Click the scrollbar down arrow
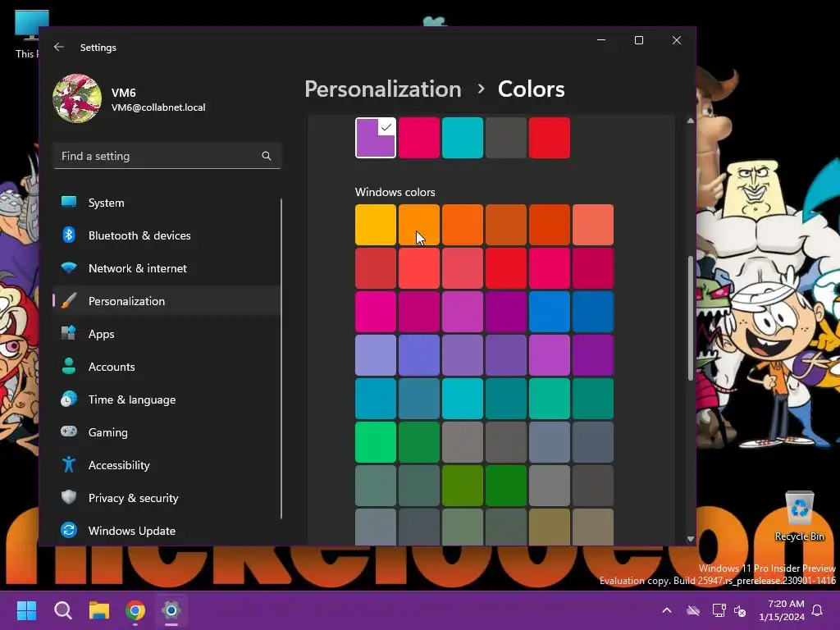The height and width of the screenshot is (630, 840). point(691,539)
